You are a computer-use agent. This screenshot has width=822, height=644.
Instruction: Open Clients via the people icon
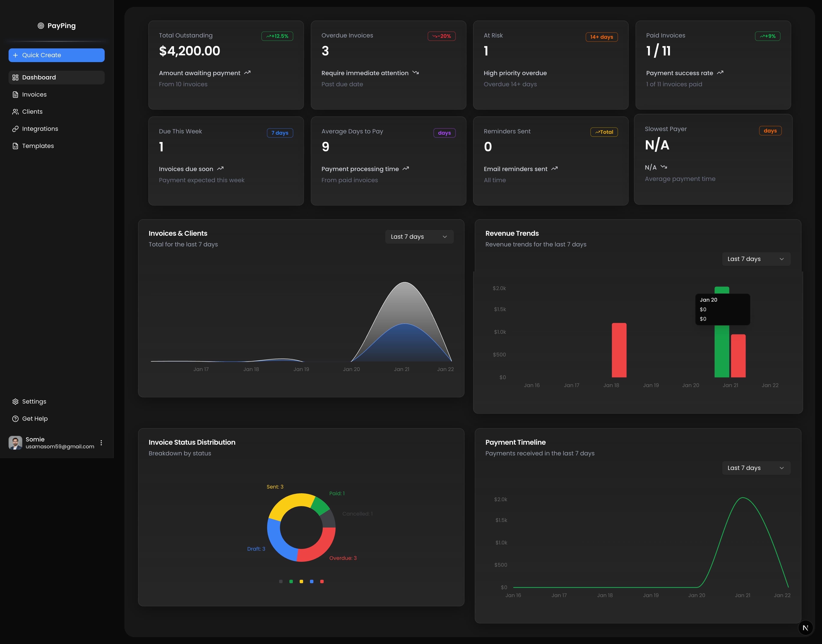point(15,111)
